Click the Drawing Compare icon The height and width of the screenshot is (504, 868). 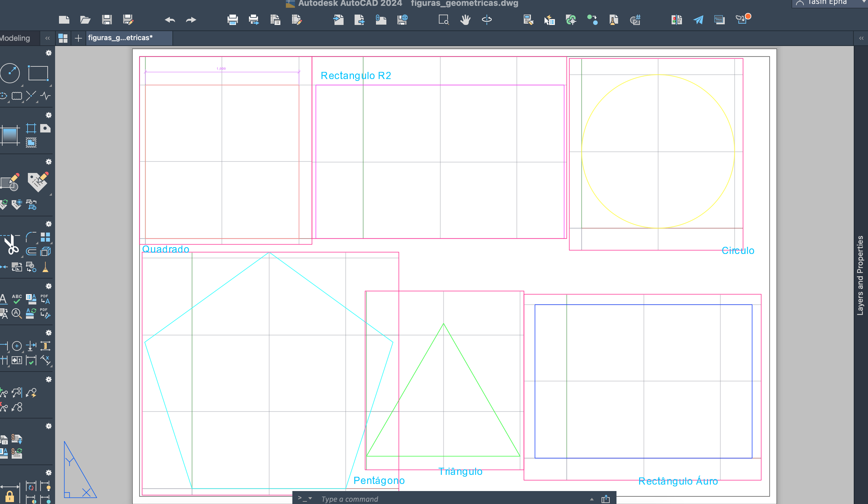click(x=677, y=20)
